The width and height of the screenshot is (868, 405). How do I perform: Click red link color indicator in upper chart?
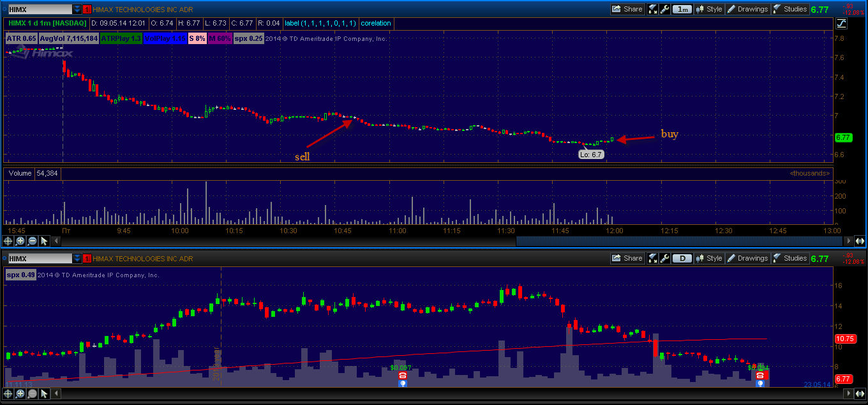(x=87, y=9)
